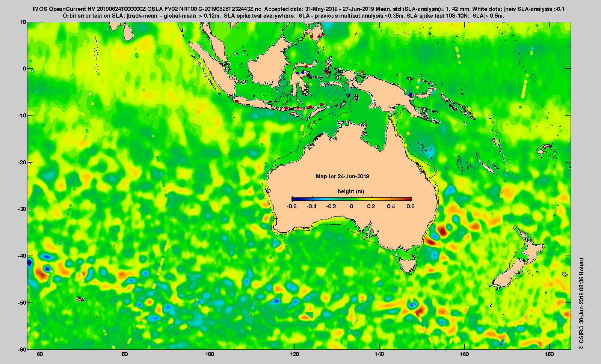Click longitude axis label 60
This screenshot has width=601, height=364.
point(40,354)
